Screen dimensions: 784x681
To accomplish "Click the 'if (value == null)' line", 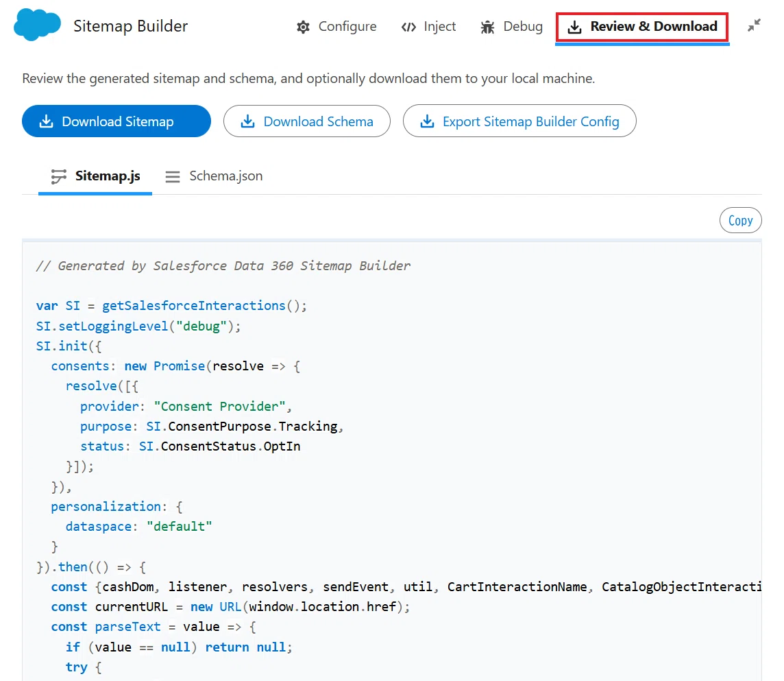I will point(179,647).
